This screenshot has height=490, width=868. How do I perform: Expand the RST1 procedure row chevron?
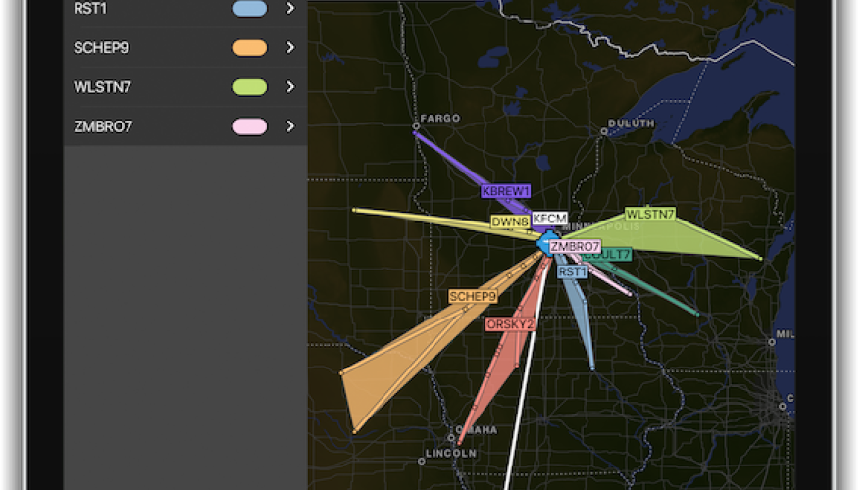[x=290, y=8]
